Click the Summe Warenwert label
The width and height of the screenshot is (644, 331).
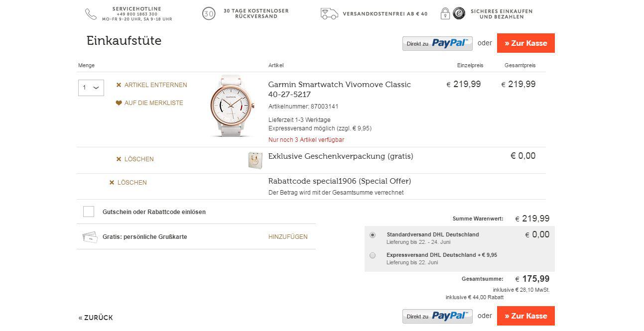478,219
